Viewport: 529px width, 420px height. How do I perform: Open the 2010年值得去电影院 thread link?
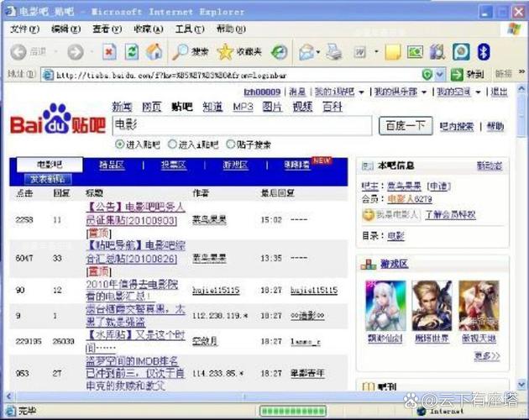tap(132, 290)
